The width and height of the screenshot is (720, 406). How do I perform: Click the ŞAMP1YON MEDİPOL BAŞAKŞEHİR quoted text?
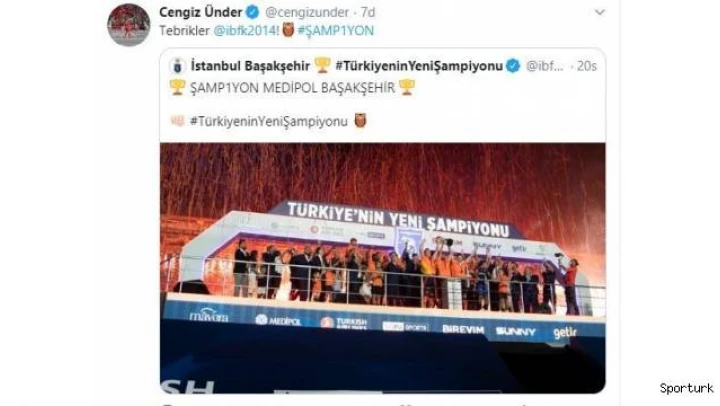click(x=292, y=87)
